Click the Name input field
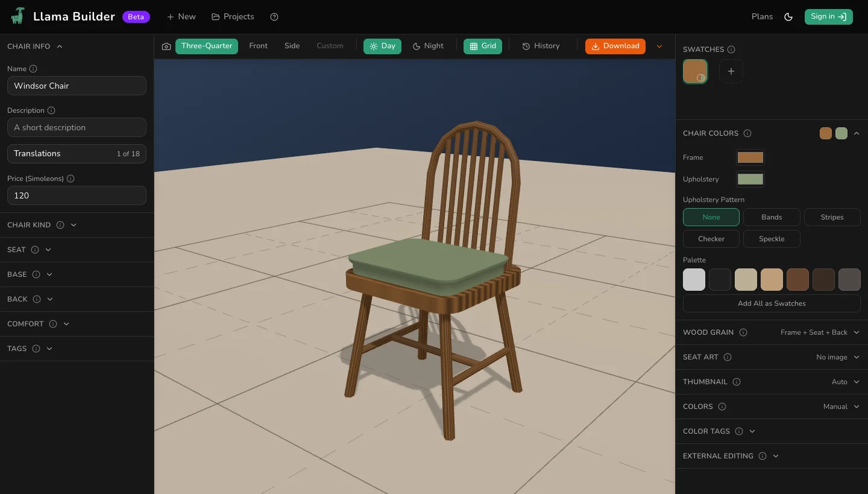This screenshot has height=494, width=868. (77, 86)
